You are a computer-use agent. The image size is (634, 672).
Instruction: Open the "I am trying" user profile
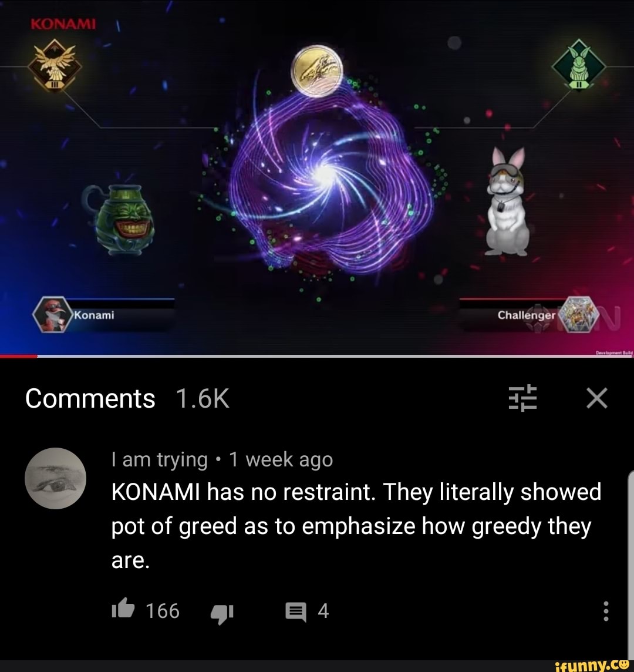[159, 460]
